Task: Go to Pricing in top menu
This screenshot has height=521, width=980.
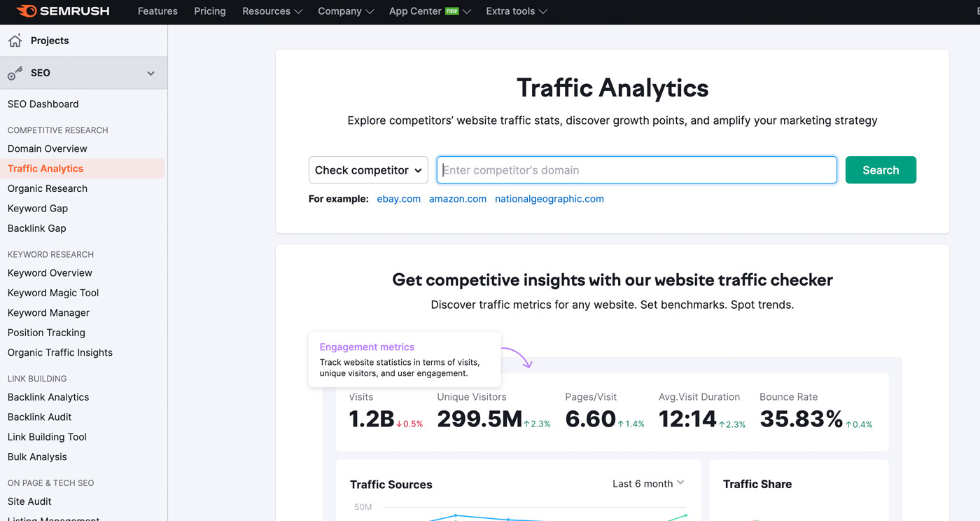Action: pos(210,11)
